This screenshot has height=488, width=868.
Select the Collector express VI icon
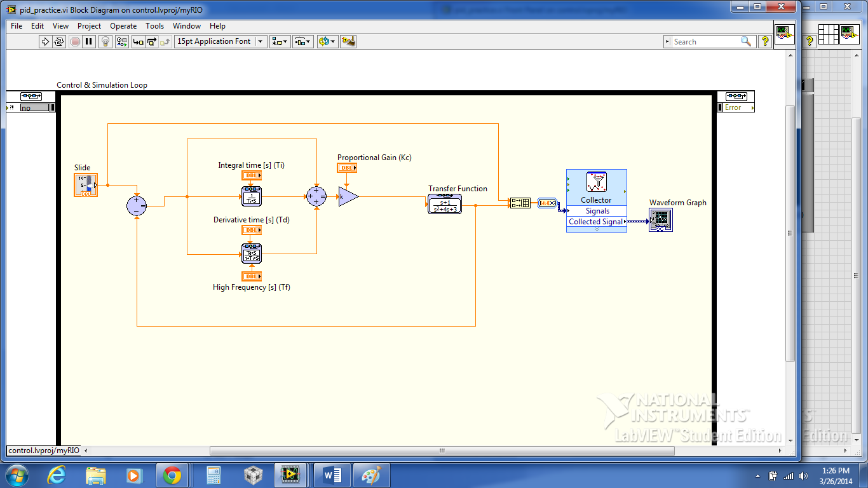tap(596, 182)
